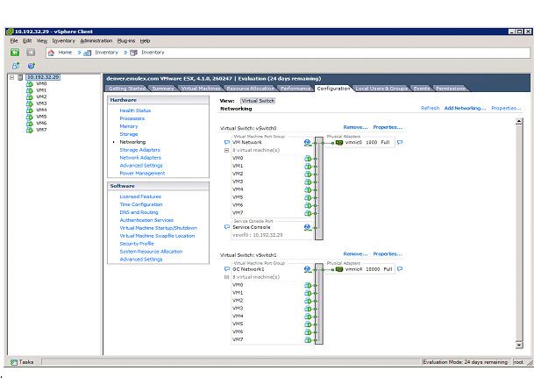Open DNS and Routing settings
This screenshot has width=534, height=392.
139,212
